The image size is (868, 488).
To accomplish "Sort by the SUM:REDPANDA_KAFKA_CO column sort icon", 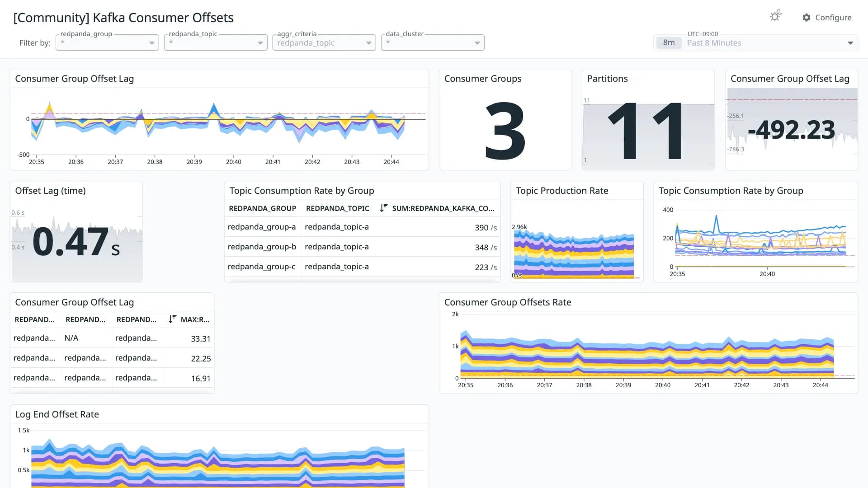I will [x=383, y=208].
